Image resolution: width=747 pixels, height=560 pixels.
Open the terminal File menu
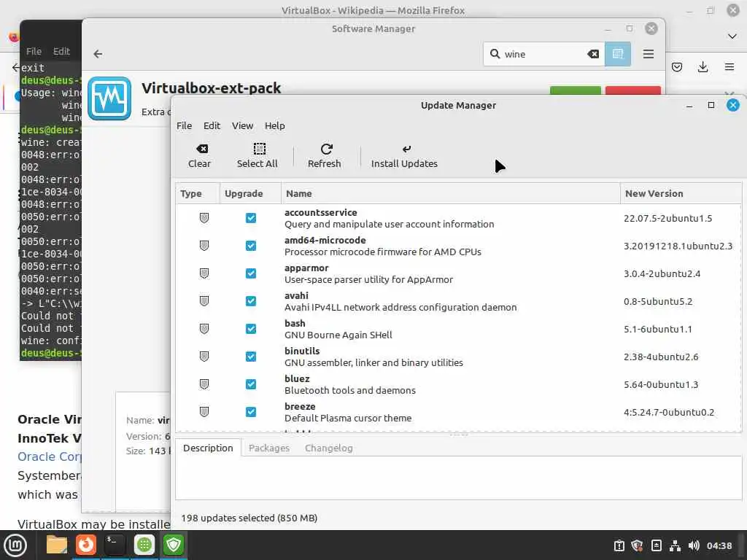34,51
